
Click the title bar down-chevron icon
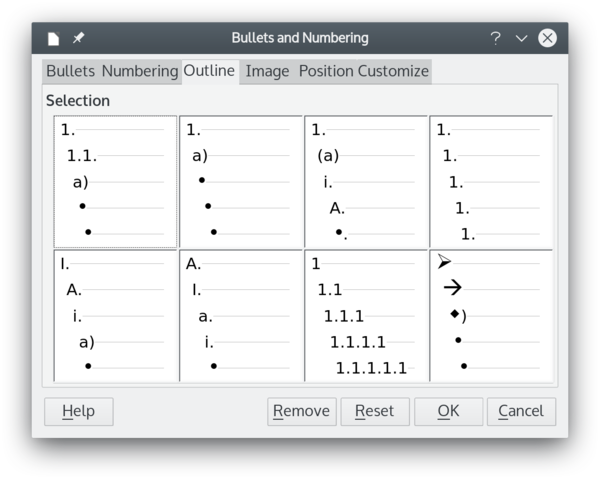pos(521,38)
